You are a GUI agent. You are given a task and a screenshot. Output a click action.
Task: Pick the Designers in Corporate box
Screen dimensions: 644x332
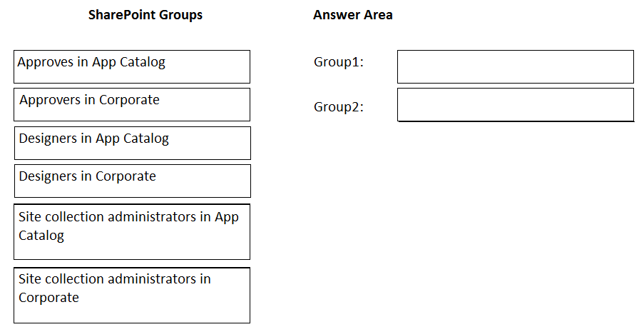[x=132, y=181]
